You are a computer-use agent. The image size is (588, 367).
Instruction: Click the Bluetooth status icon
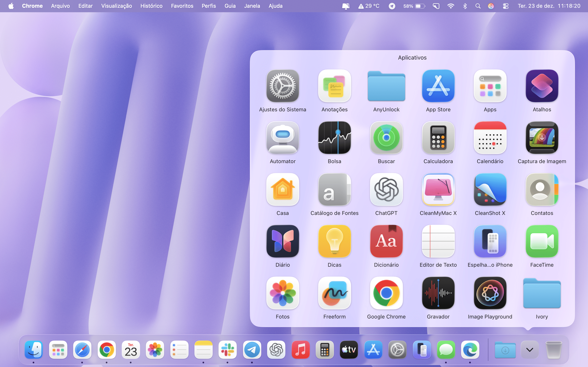pos(465,6)
